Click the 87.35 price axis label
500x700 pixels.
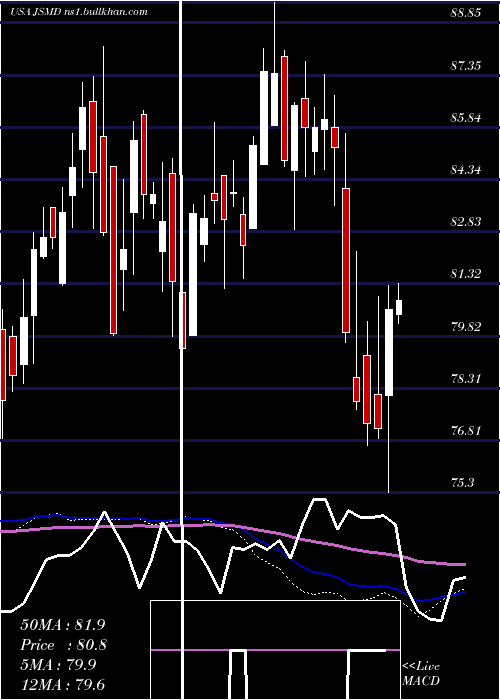coord(466,66)
